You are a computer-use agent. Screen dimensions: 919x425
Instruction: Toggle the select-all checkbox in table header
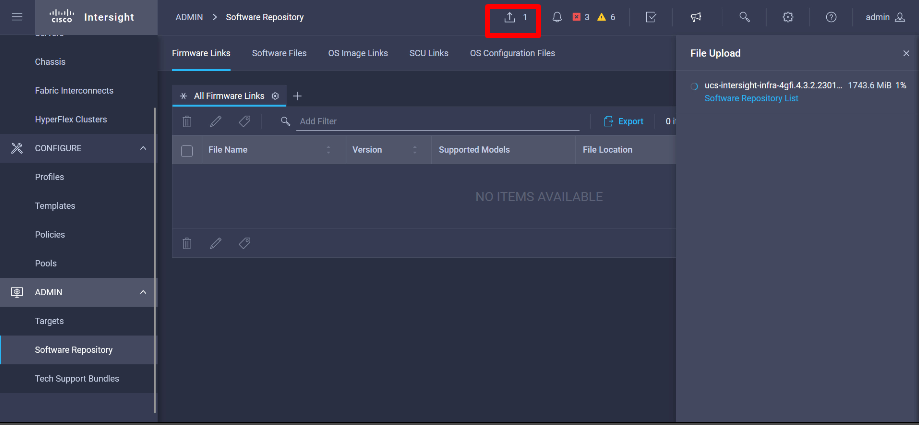(187, 151)
